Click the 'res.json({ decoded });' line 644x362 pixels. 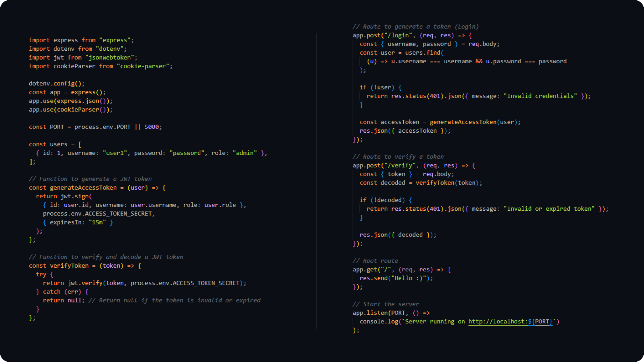[x=398, y=235]
